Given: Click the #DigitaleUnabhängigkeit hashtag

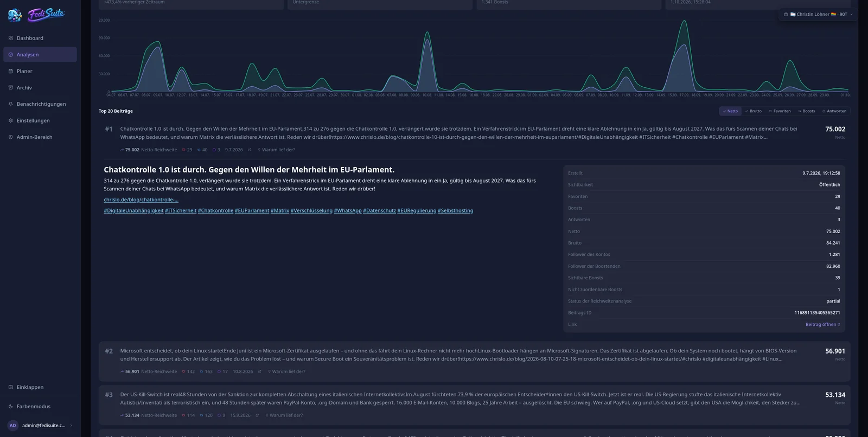Looking at the screenshot, I should click(133, 210).
